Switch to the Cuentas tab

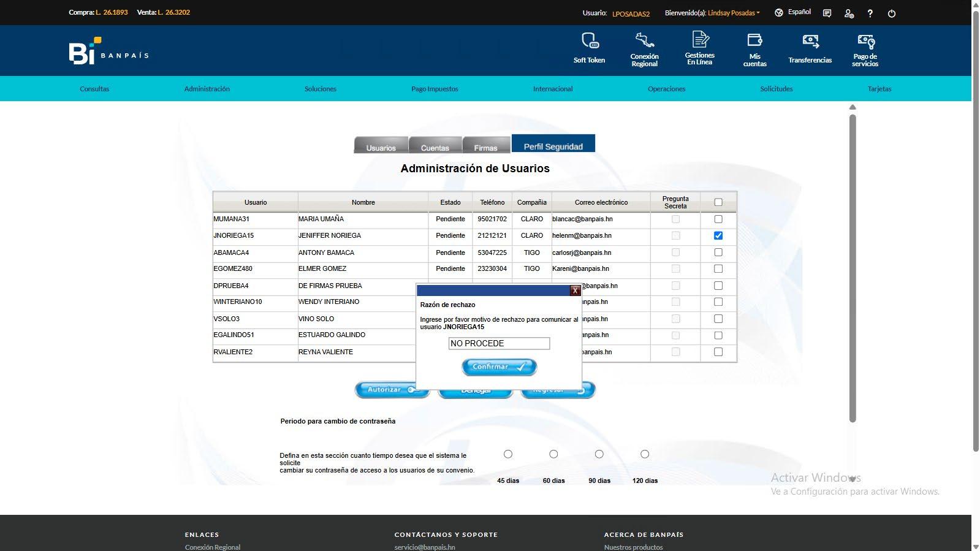(x=435, y=145)
